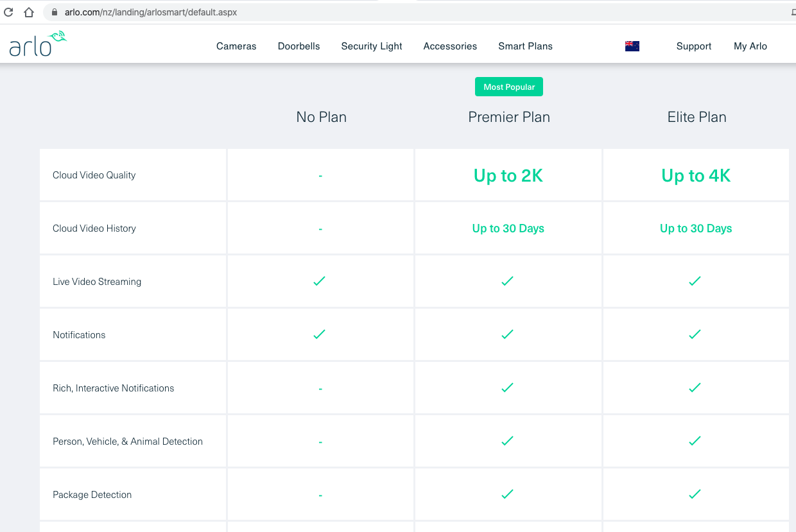
Task: Open My Arlo account
Action: 750,46
